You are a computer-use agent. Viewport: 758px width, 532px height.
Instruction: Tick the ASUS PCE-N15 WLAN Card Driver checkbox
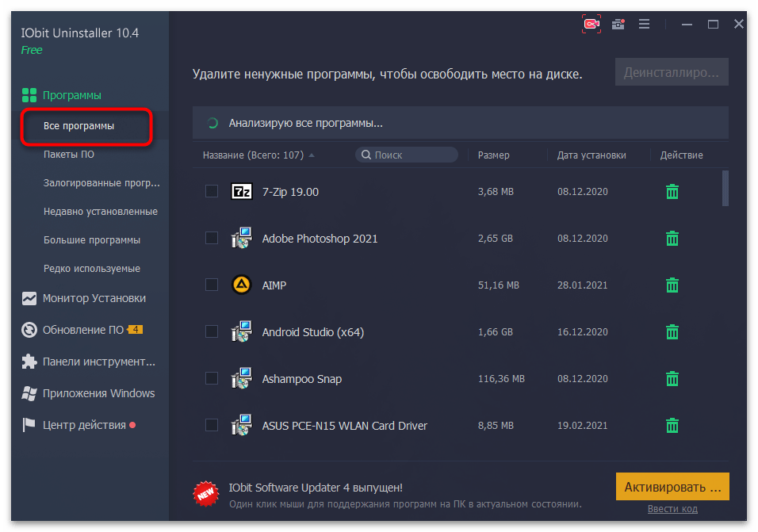coord(212,425)
